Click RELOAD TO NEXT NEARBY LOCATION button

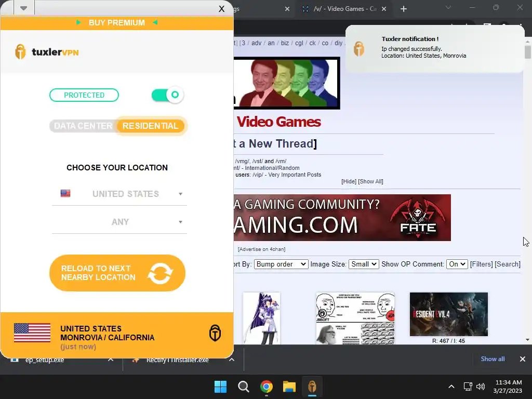[x=117, y=273]
